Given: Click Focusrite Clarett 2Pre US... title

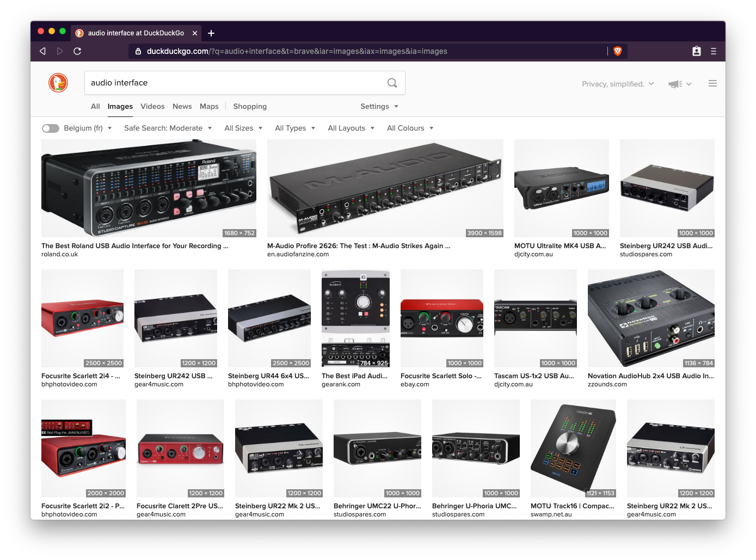Looking at the screenshot, I should 180,506.
